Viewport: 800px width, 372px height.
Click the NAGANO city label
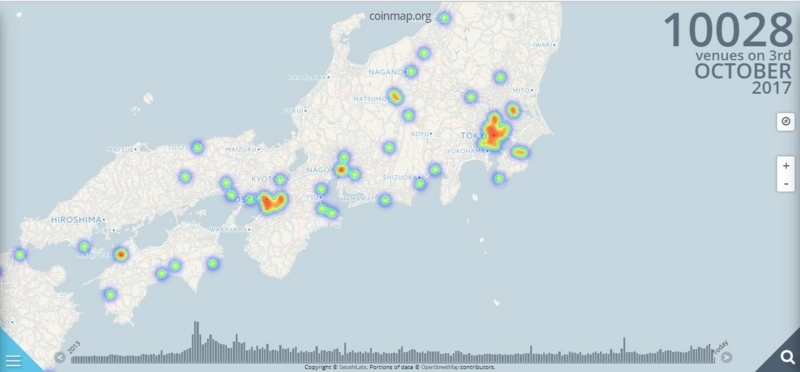point(386,72)
